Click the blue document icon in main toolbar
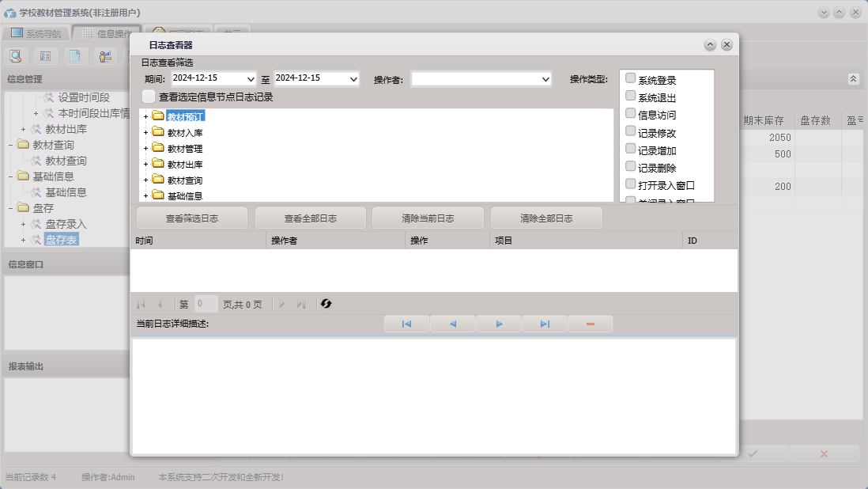The height and width of the screenshot is (489, 868). click(x=75, y=56)
